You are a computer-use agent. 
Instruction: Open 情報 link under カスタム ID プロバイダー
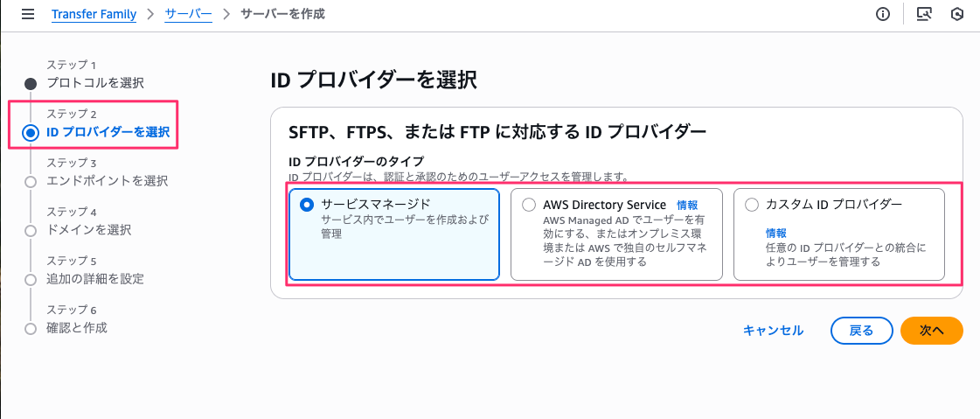(x=776, y=233)
